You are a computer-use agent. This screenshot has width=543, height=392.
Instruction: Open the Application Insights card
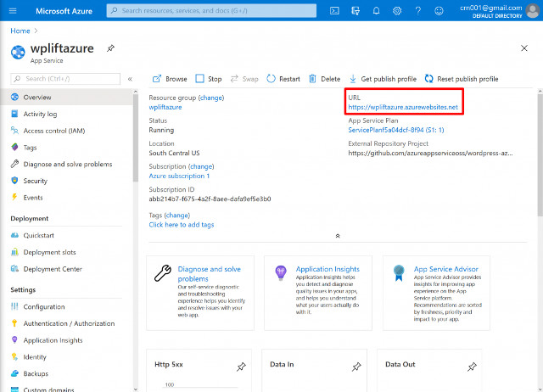[318, 293]
